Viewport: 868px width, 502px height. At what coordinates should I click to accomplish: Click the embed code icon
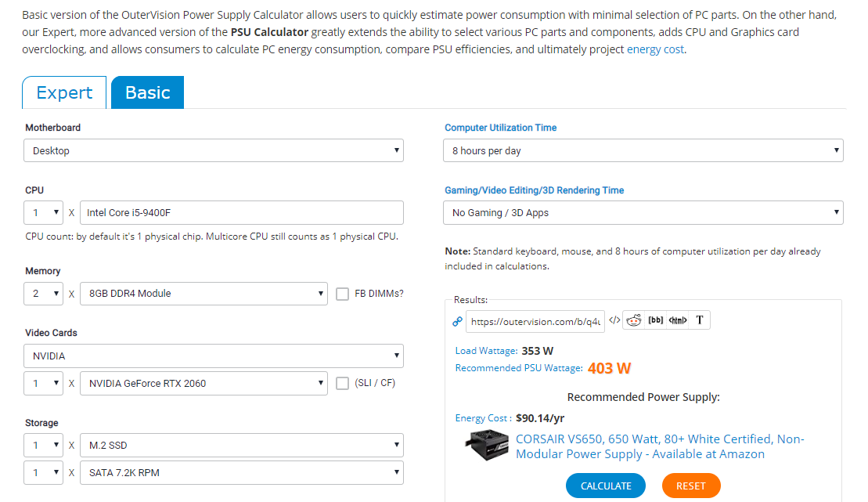point(614,320)
